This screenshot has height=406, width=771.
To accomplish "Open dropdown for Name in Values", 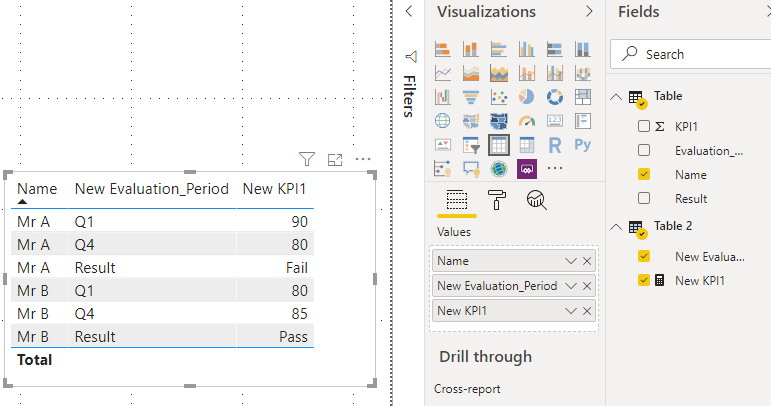I will 570,261.
